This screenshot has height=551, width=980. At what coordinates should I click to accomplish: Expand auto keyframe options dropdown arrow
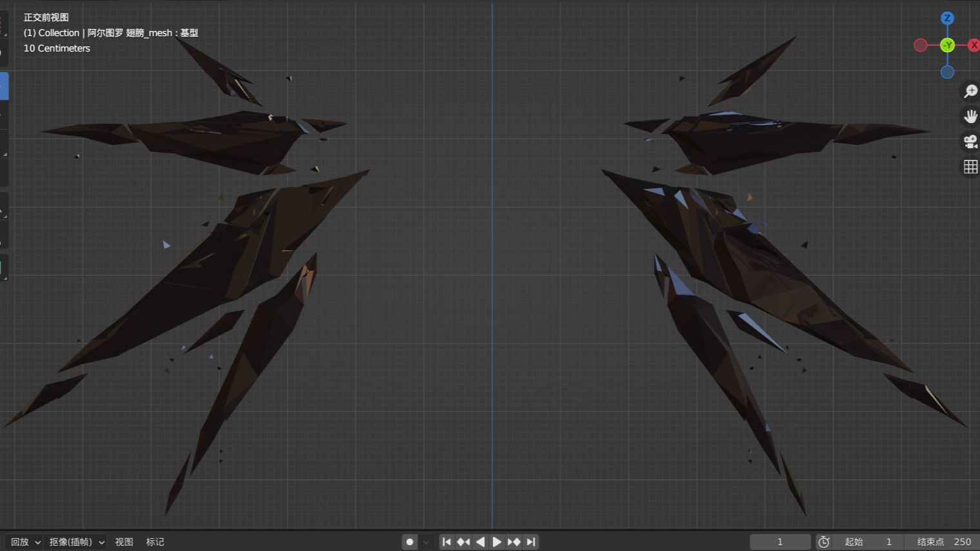click(x=426, y=542)
